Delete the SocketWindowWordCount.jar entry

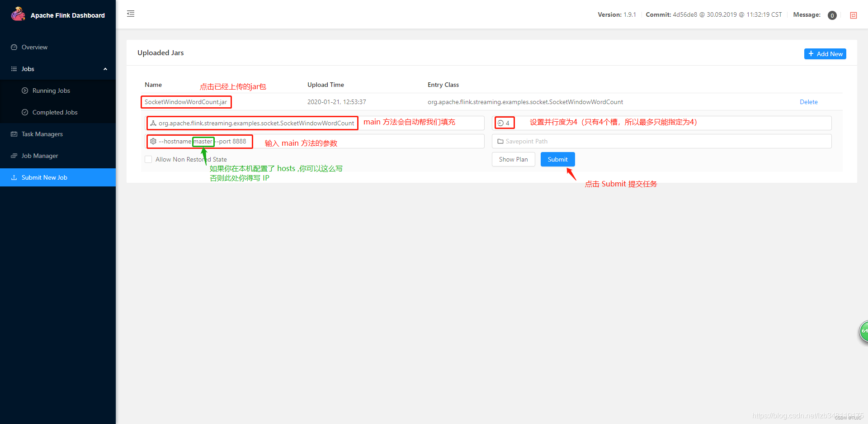click(808, 102)
